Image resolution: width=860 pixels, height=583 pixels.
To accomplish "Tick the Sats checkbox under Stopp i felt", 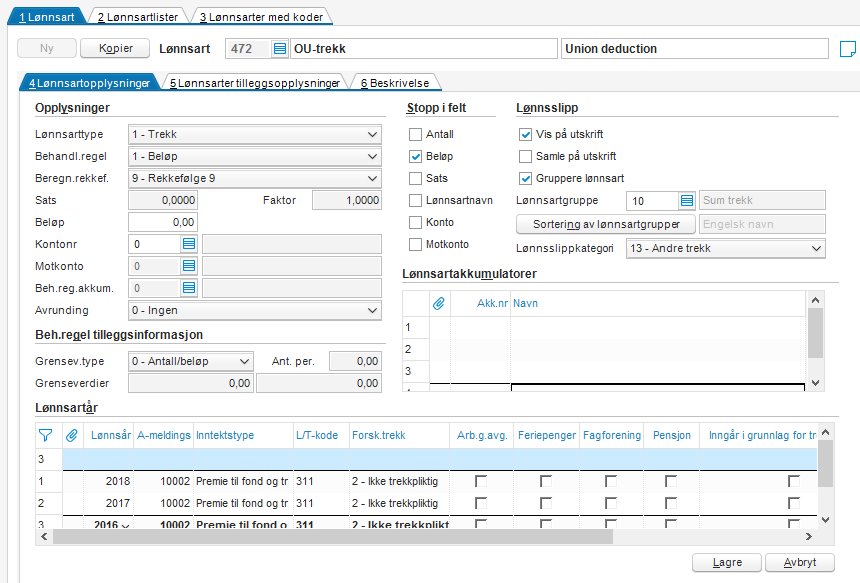I will [416, 178].
